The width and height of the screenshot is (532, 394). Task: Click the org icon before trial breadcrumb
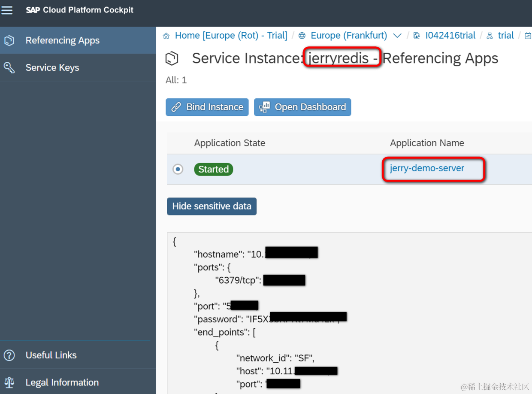(x=490, y=36)
